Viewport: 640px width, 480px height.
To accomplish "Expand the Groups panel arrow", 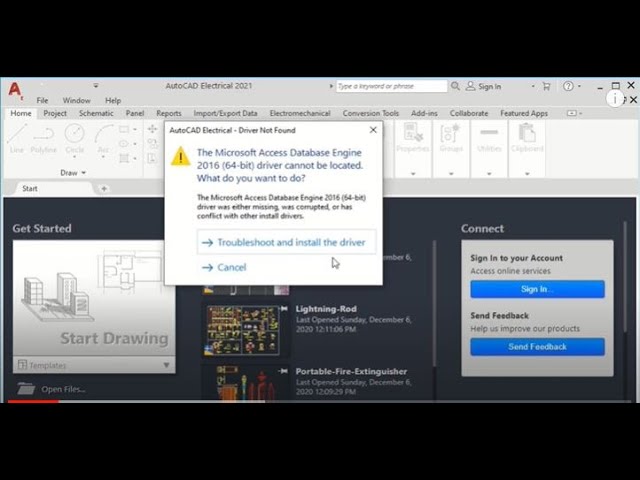I will (x=451, y=174).
